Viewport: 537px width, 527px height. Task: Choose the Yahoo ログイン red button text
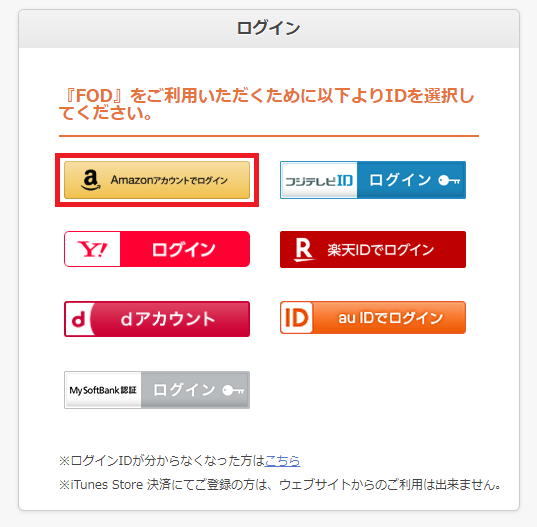[184, 249]
